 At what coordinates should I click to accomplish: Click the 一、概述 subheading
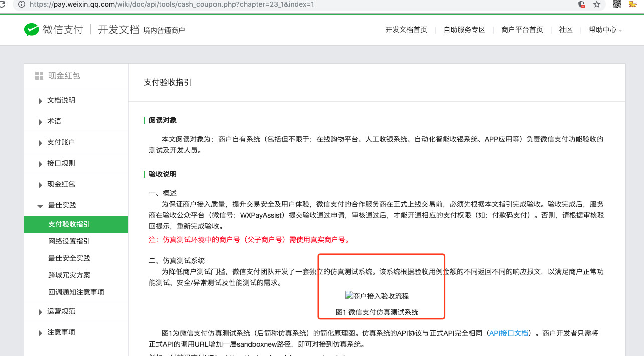pos(163,193)
